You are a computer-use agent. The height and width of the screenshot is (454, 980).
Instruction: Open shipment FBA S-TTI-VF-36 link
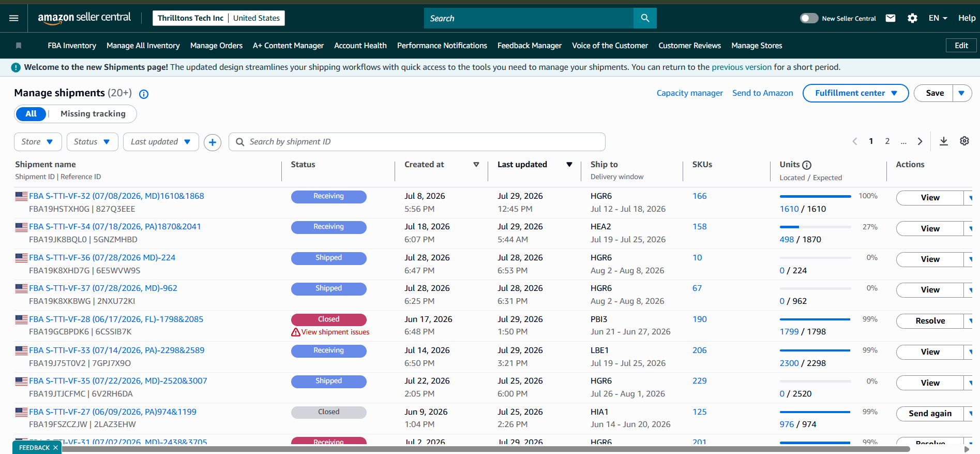(102, 258)
